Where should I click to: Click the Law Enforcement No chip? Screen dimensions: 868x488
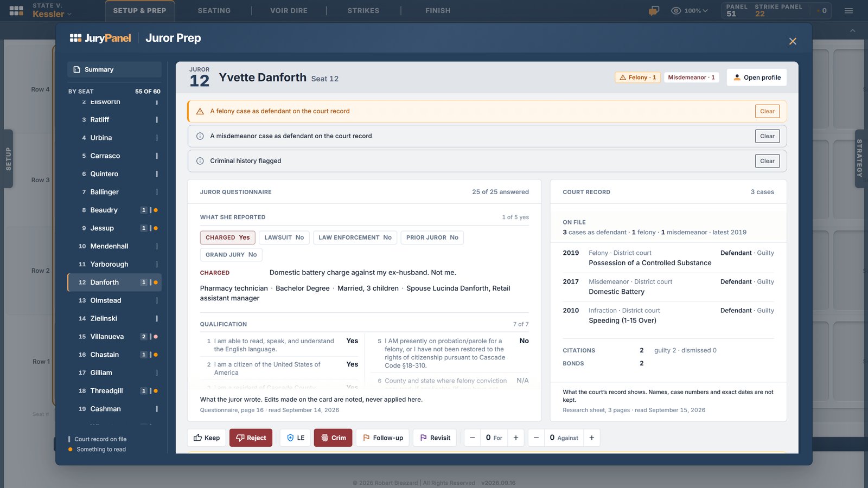(355, 237)
